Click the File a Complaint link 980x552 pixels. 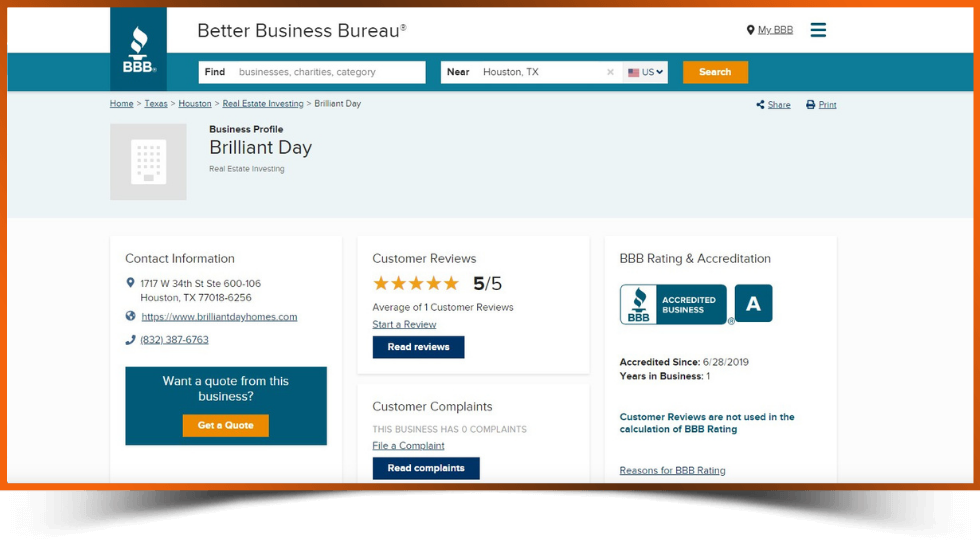(x=408, y=446)
